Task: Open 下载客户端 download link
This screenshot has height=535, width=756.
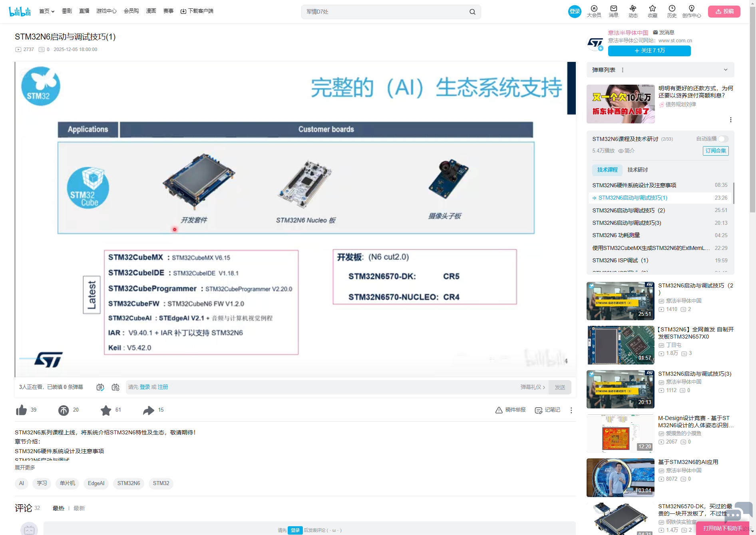Action: point(197,11)
